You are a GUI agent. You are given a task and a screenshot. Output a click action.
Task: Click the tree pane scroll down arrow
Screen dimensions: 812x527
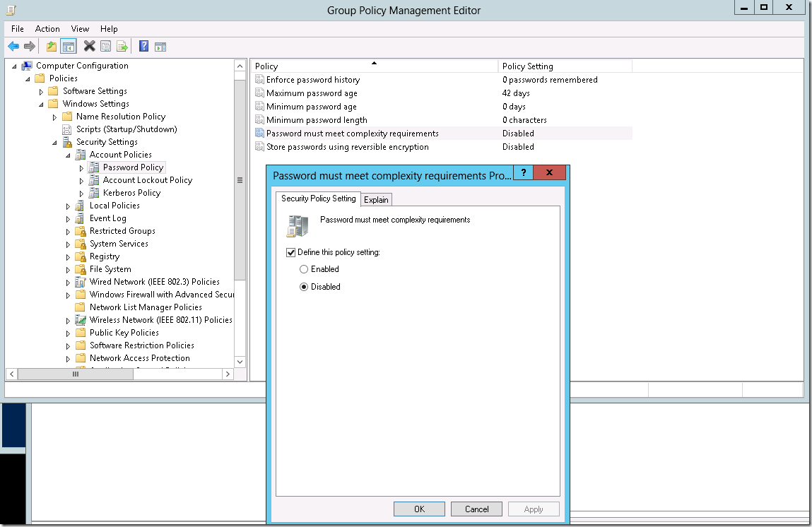tap(240, 362)
